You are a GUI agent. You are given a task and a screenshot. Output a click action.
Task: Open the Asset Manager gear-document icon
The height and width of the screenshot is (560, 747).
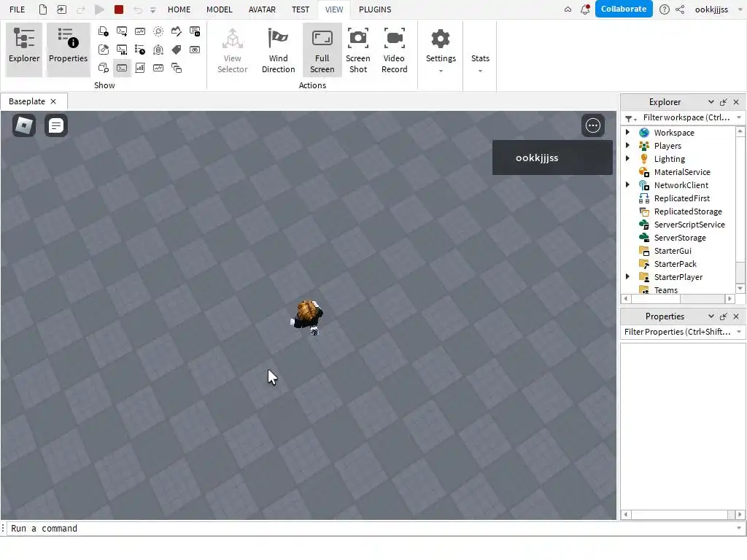click(103, 31)
